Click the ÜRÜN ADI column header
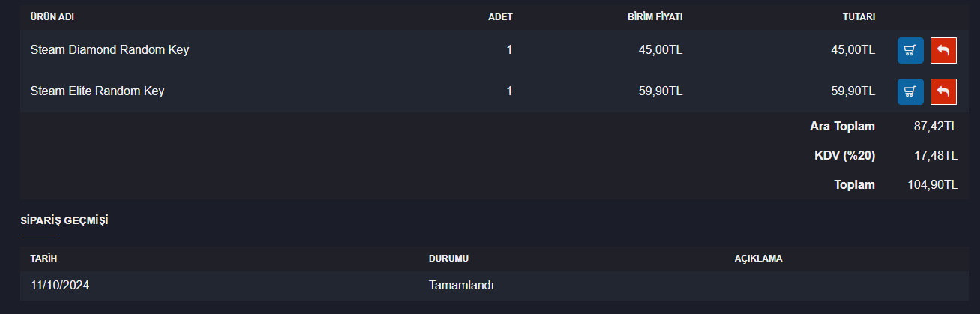 point(52,17)
